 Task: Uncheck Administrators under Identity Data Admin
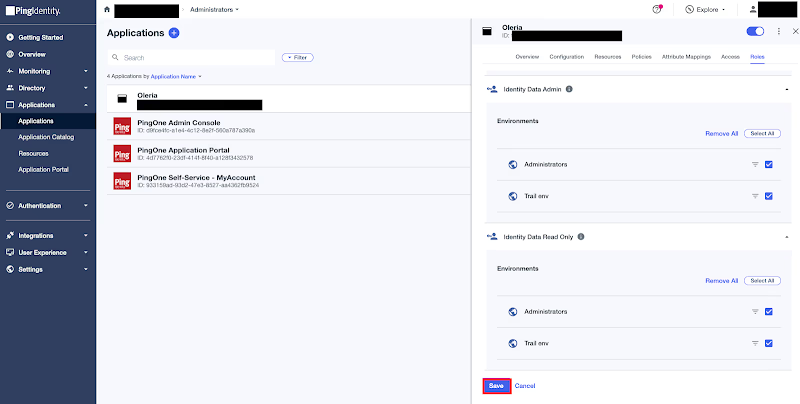[x=768, y=164]
